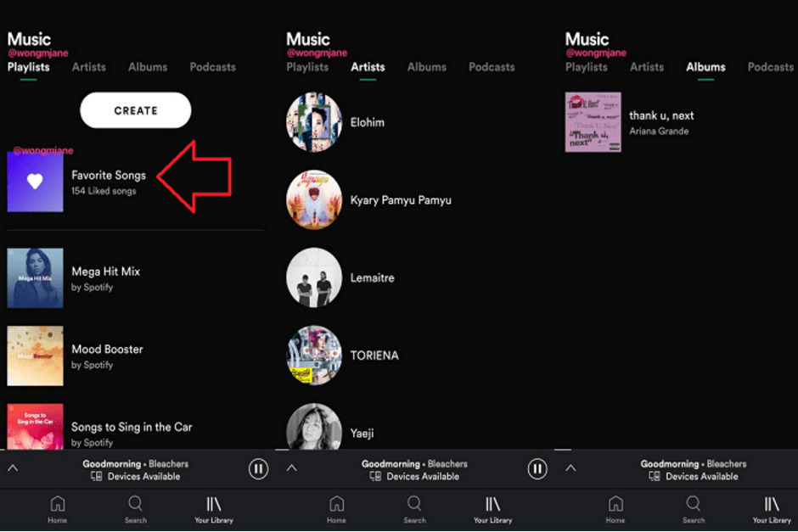Expand the now playing chevron in Artists view

pos(292,468)
